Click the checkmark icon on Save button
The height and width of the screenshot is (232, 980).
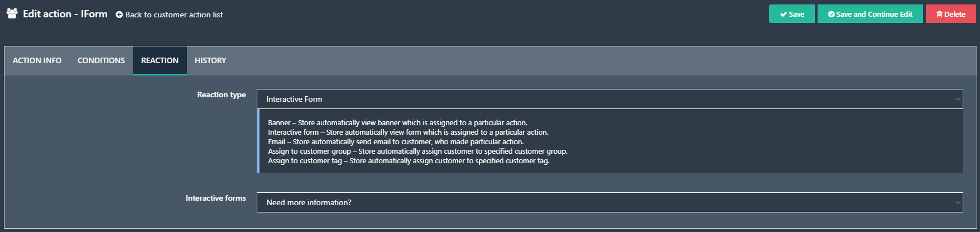(x=784, y=14)
